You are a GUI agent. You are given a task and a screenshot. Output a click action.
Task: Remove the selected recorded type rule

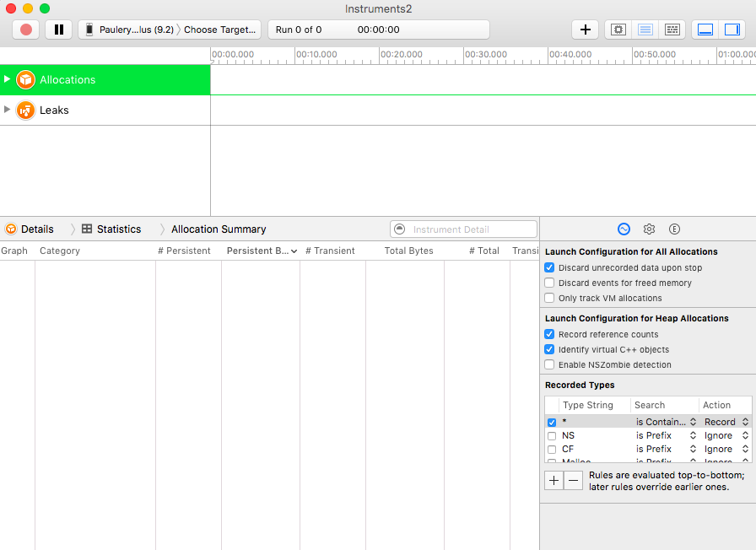(x=573, y=481)
